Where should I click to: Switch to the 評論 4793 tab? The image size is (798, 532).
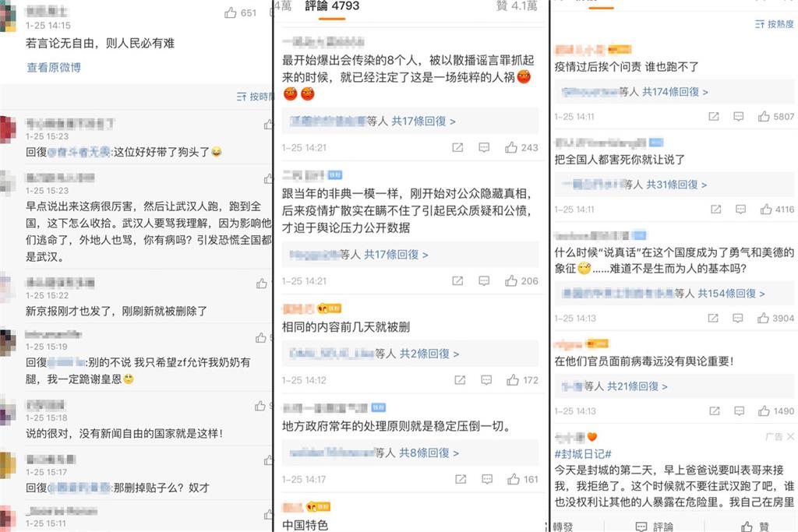[x=332, y=6]
